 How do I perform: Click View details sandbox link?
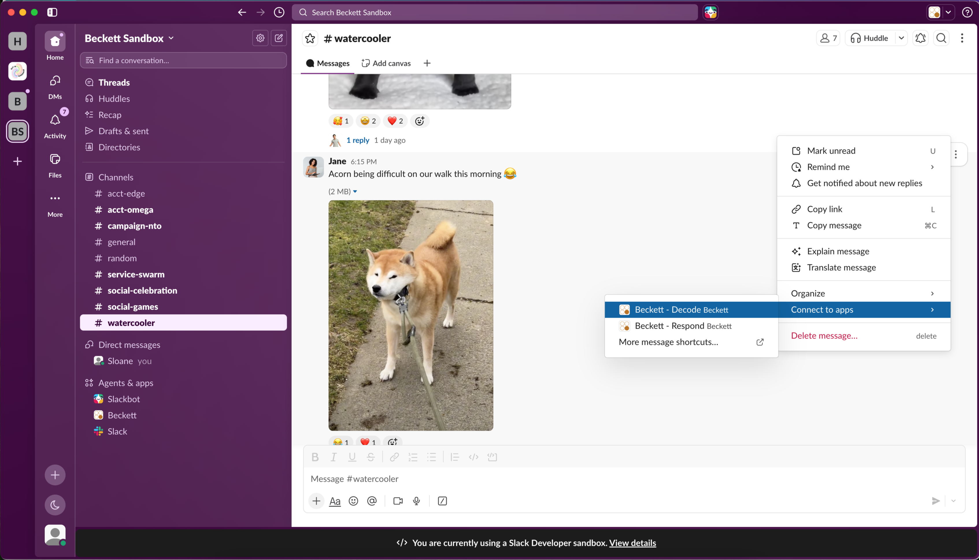coord(632,542)
